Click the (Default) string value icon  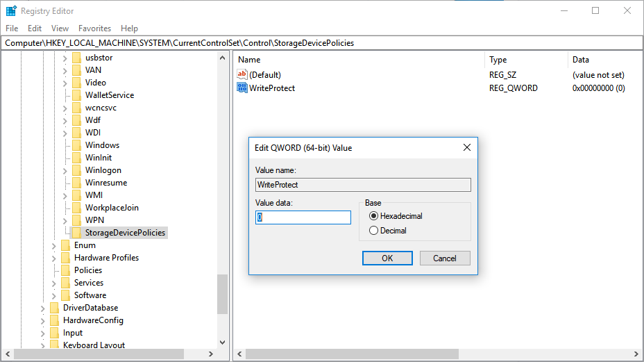coord(242,74)
